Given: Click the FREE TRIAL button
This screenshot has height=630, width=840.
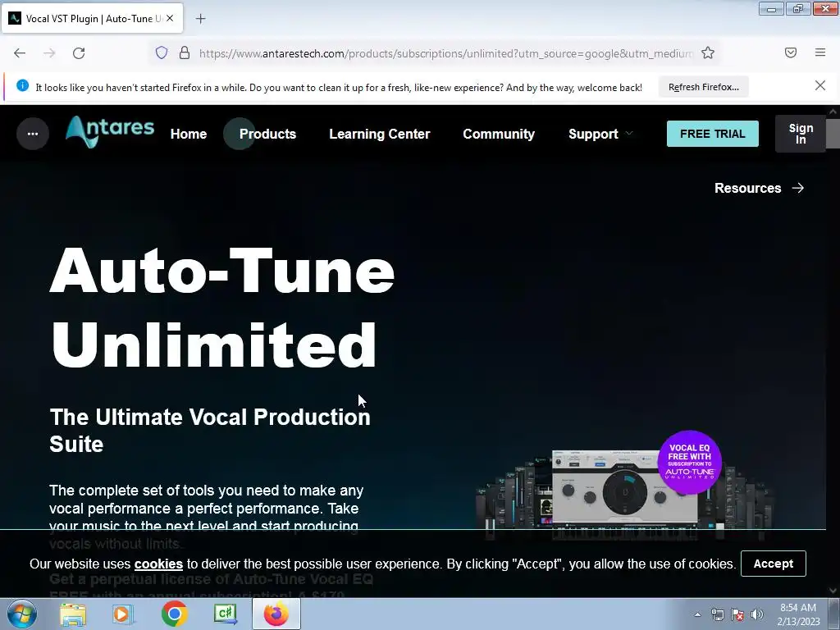Looking at the screenshot, I should pyautogui.click(x=713, y=134).
